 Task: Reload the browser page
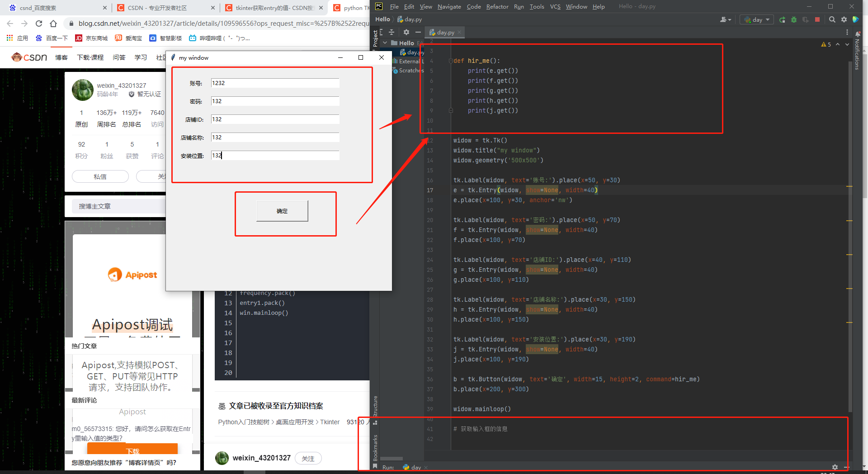(x=39, y=24)
